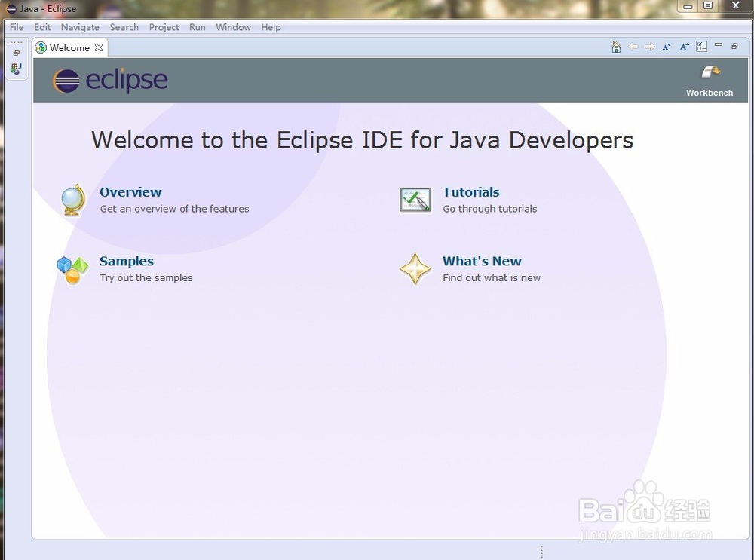Open the Window menu
This screenshot has width=754, height=560.
(233, 27)
